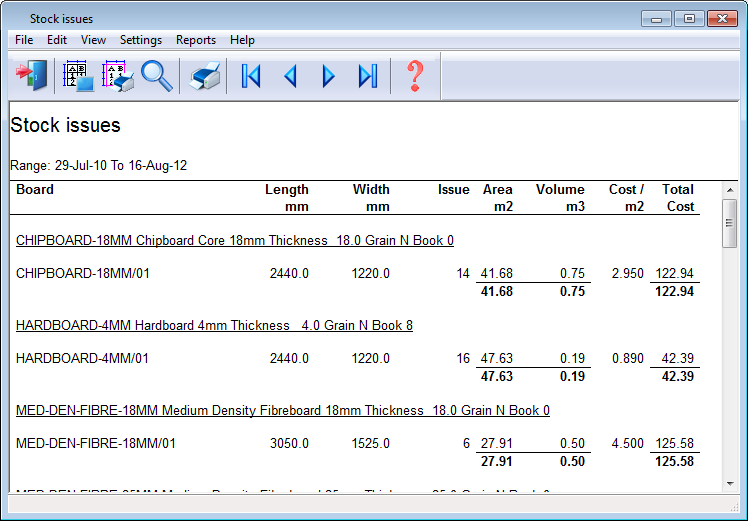This screenshot has width=748, height=521.
Task: Minimize the Stock issues window
Action: (x=656, y=19)
